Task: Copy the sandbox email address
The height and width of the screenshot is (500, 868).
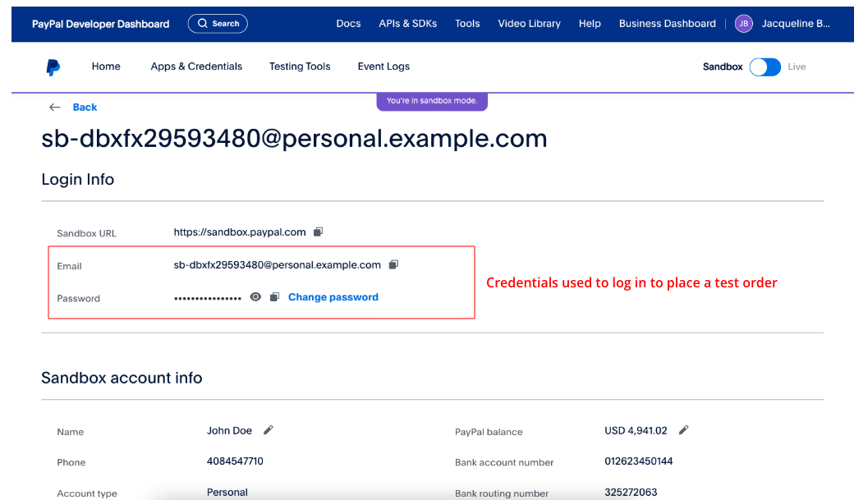Action: pyautogui.click(x=393, y=264)
